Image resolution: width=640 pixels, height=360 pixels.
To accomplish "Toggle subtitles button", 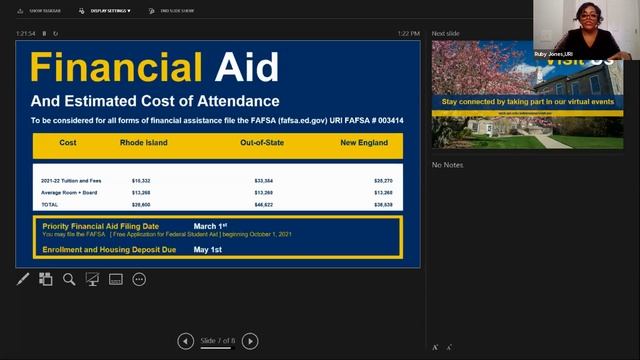I will (116, 279).
